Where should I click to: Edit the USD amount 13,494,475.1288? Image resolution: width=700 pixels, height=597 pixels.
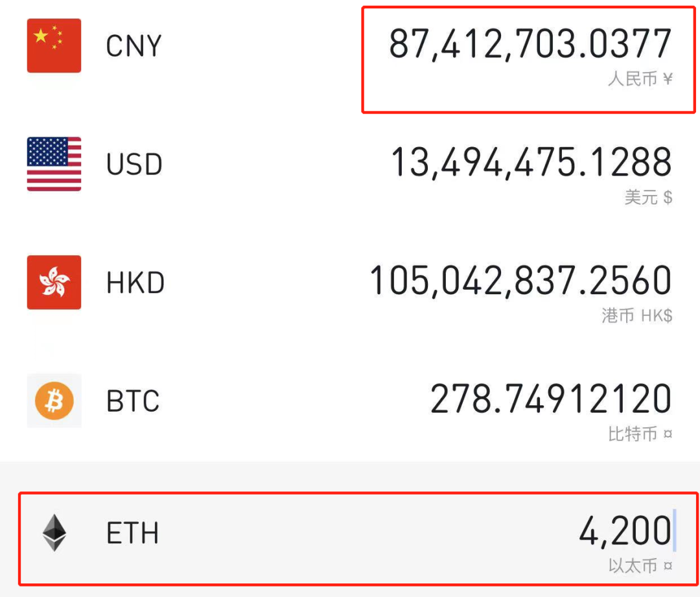click(x=531, y=162)
